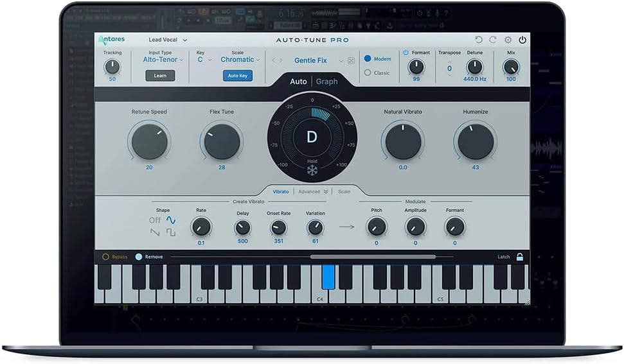This screenshot has height=364, width=624.
Task: Select the Modern mode radio button
Action: click(368, 58)
